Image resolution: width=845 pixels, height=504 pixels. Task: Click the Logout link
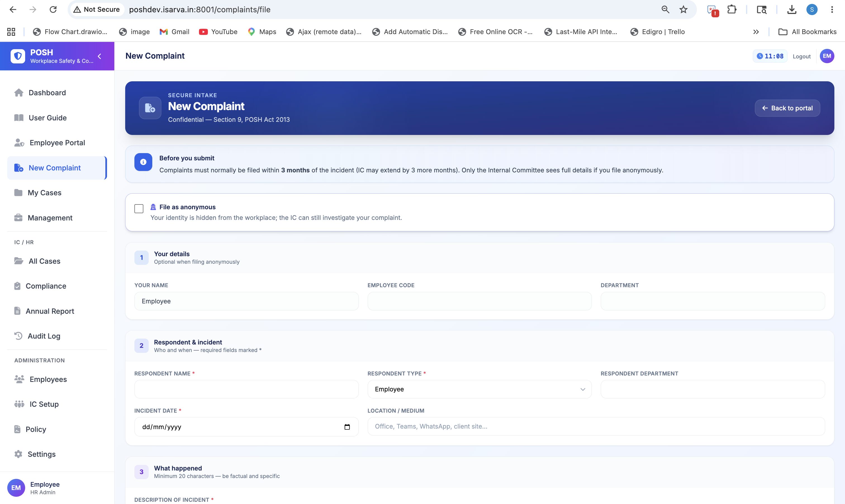(801, 56)
